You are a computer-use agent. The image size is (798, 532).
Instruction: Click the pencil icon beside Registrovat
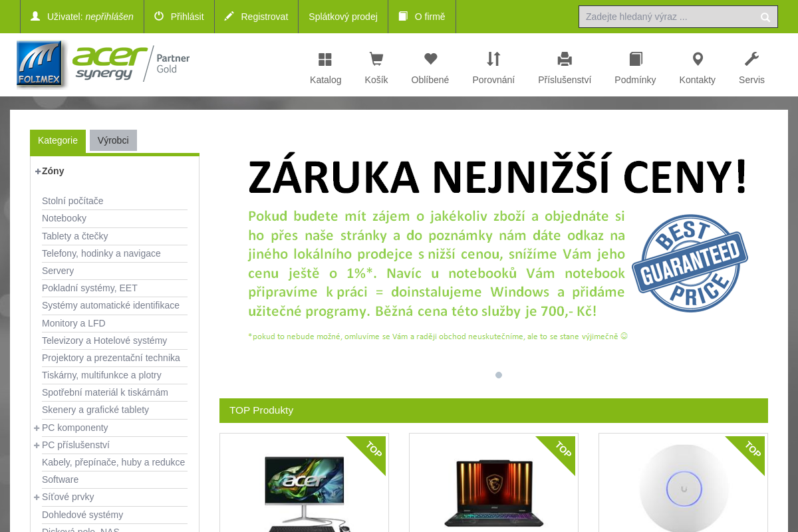tap(229, 16)
